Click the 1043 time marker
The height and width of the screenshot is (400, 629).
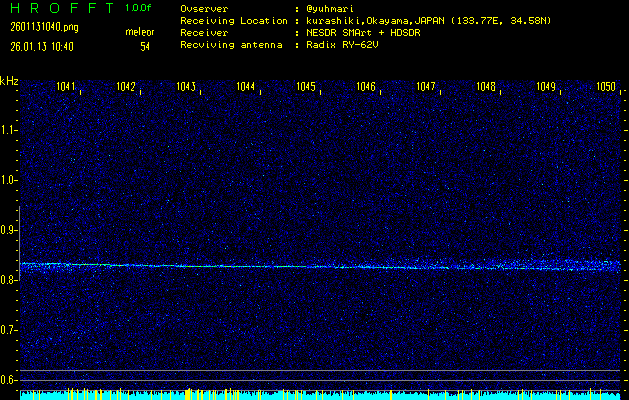pos(186,87)
